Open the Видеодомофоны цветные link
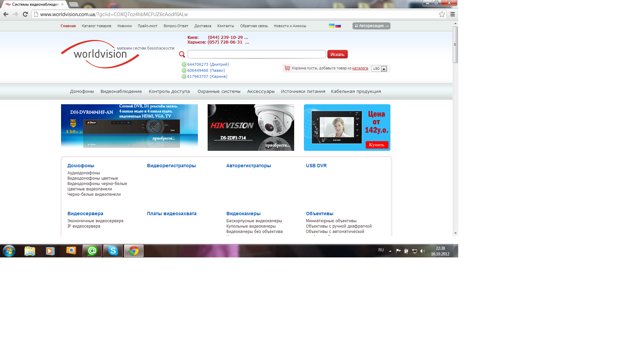The width and height of the screenshot is (644, 362). click(93, 178)
